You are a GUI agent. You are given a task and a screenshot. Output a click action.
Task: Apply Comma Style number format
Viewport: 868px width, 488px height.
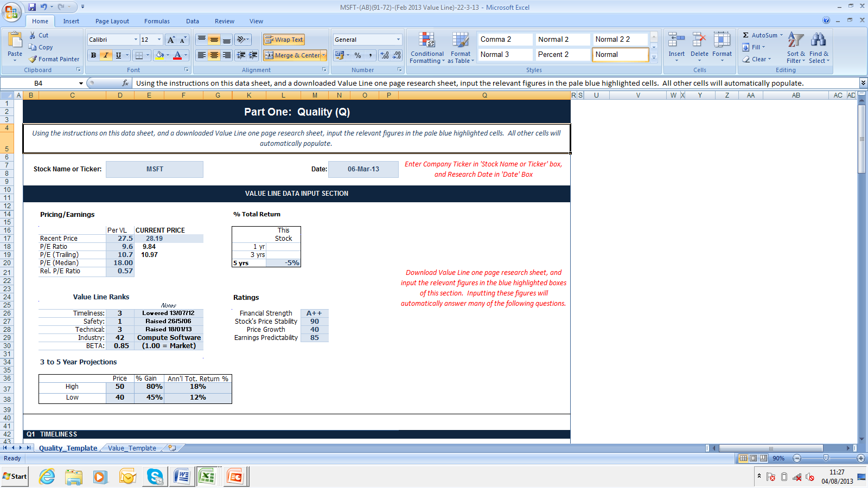click(x=370, y=55)
